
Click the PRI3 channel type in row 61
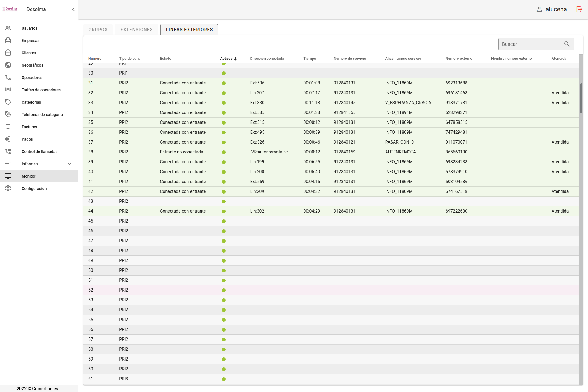pos(123,379)
